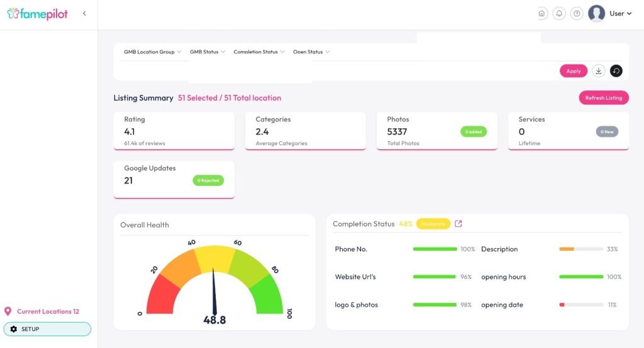Click the gear icon in SETUP
Viewport: 644px width, 348px height.
click(14, 329)
